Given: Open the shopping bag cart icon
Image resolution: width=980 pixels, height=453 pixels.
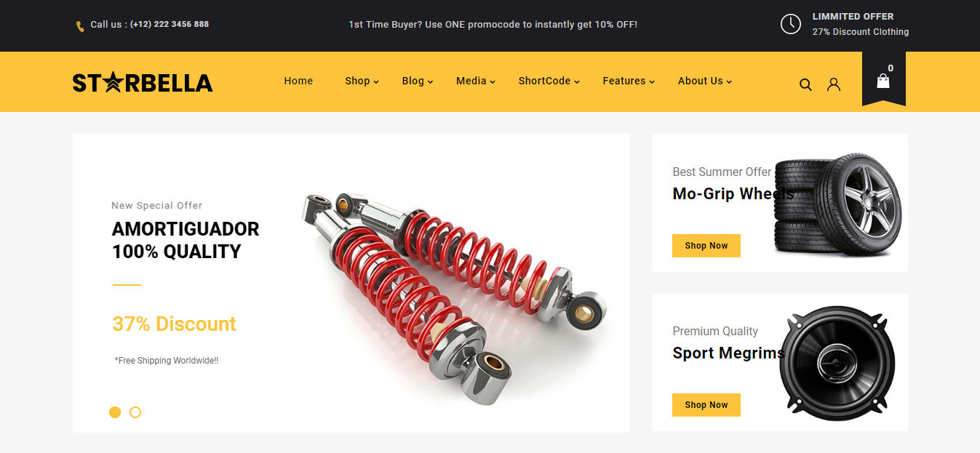Looking at the screenshot, I should (883, 81).
